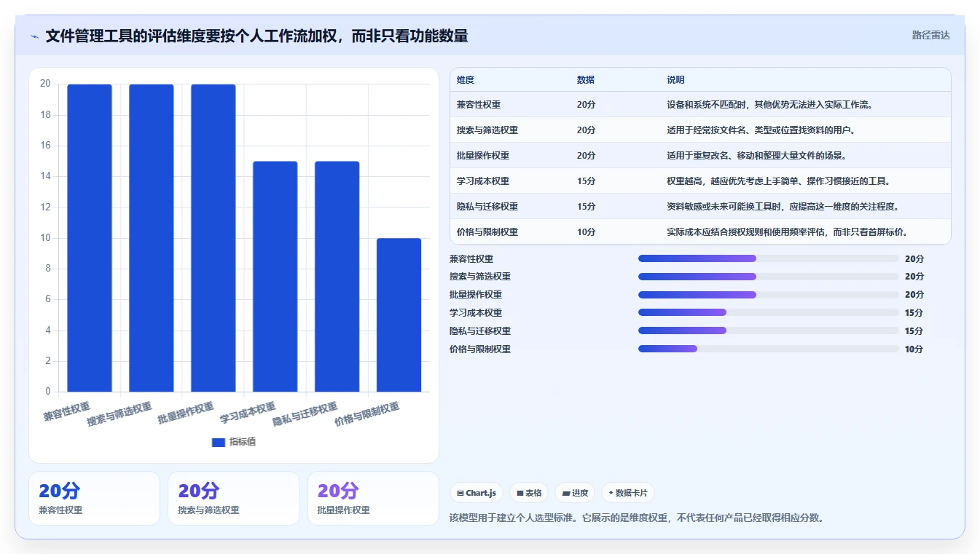Click the 10分 value in table row 价格与限制权重
The width and height of the screenshot is (980, 554).
(x=586, y=232)
